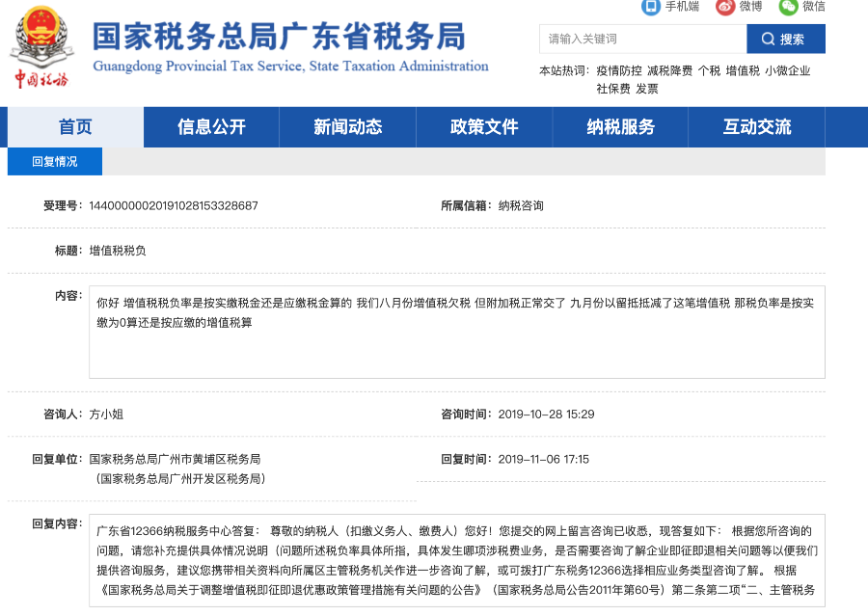Go to the 首页 home tab
This screenshot has height=616, width=868.
coord(75,126)
